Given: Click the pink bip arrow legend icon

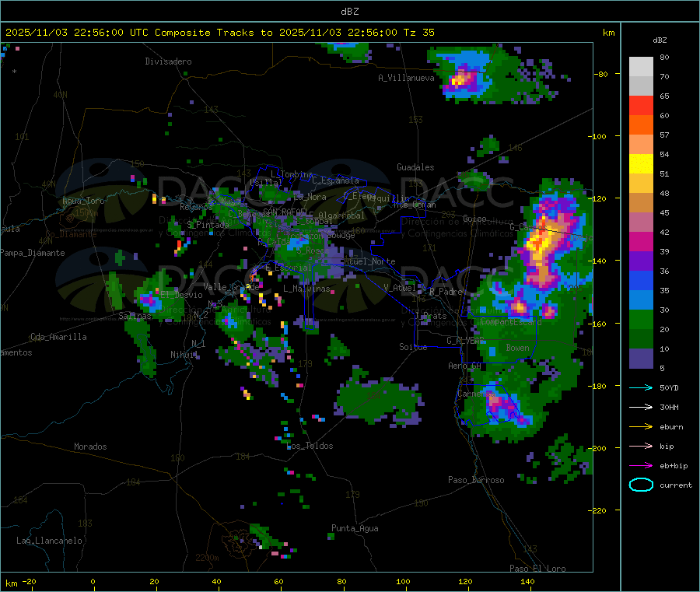Looking at the screenshot, I should tap(641, 446).
